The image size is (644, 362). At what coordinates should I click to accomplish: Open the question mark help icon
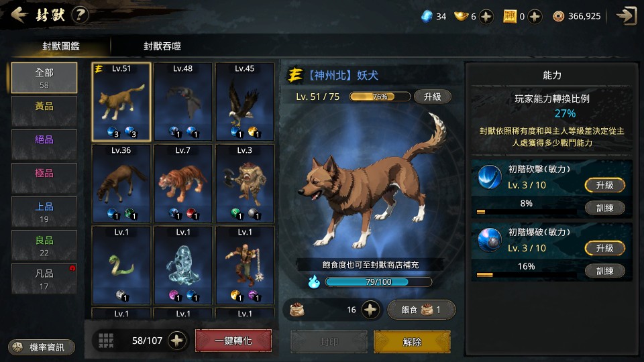point(80,15)
